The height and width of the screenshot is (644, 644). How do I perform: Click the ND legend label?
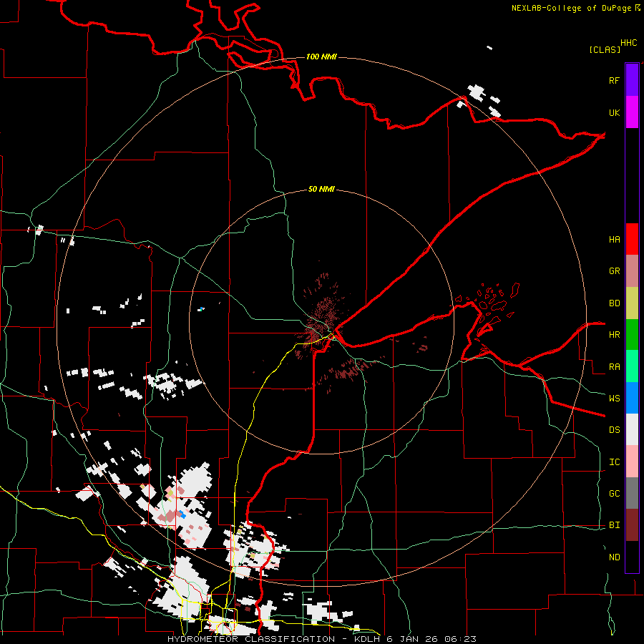614,557
